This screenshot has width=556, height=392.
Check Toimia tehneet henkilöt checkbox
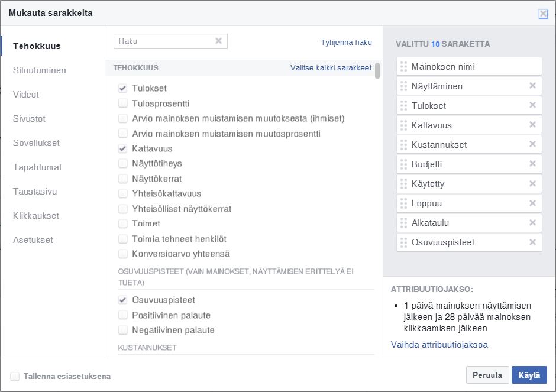tap(122, 239)
